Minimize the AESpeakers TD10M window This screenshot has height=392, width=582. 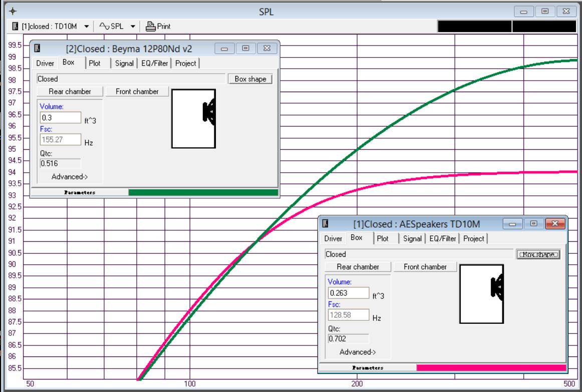pyautogui.click(x=512, y=224)
